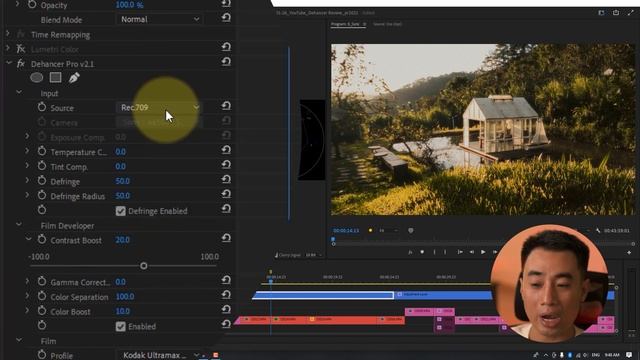
Task: Toggle animation stopwatch for Color Separation
Action: (x=42, y=296)
